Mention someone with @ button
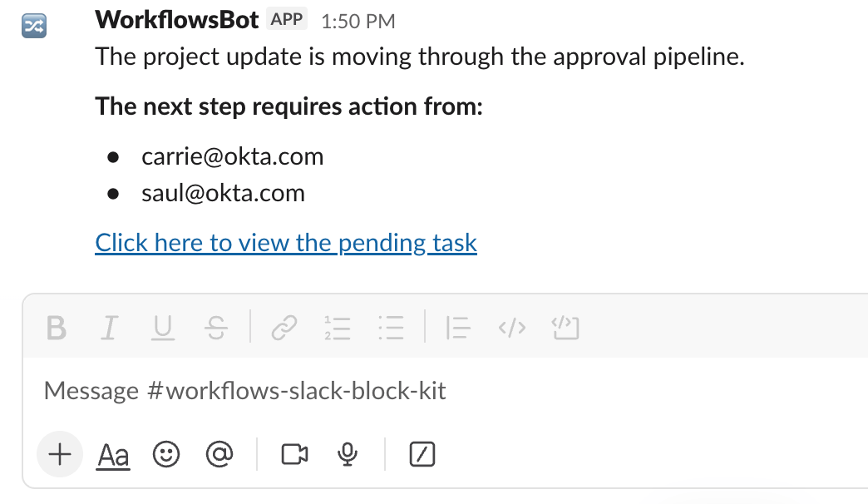This screenshot has height=504, width=868. tap(219, 454)
